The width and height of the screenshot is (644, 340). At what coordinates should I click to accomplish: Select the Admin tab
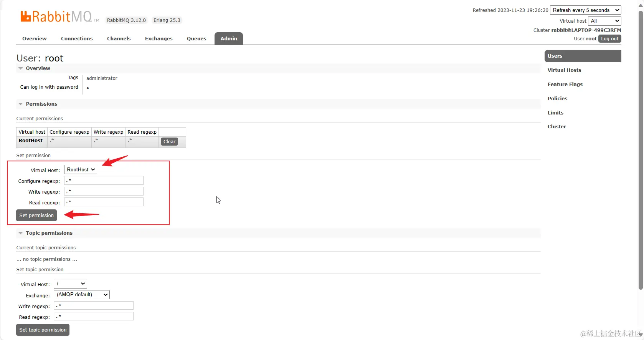(229, 38)
